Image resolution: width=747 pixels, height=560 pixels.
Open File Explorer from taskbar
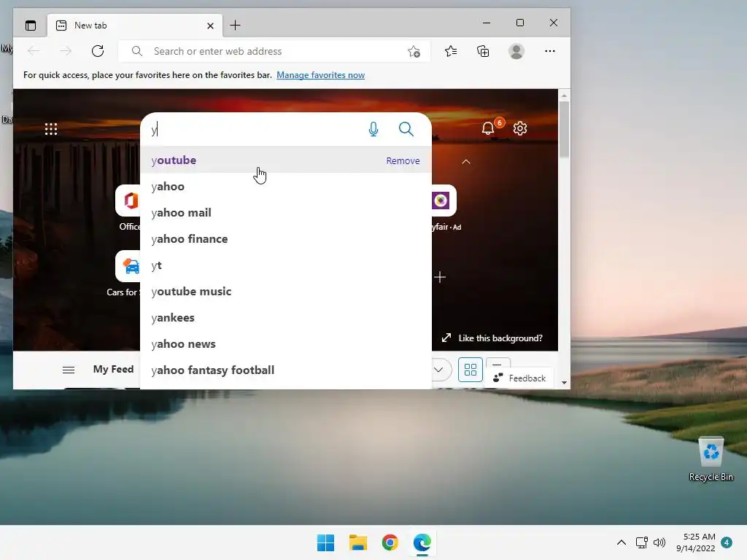pyautogui.click(x=357, y=542)
